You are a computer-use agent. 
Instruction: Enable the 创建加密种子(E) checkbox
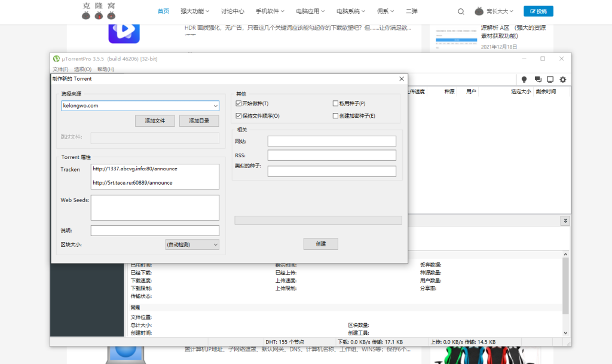(335, 116)
